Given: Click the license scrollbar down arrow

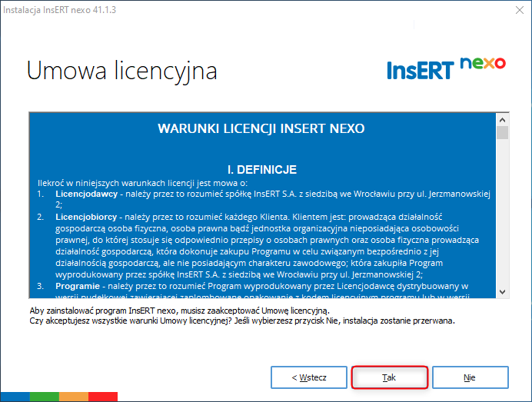Looking at the screenshot, I should [x=503, y=292].
